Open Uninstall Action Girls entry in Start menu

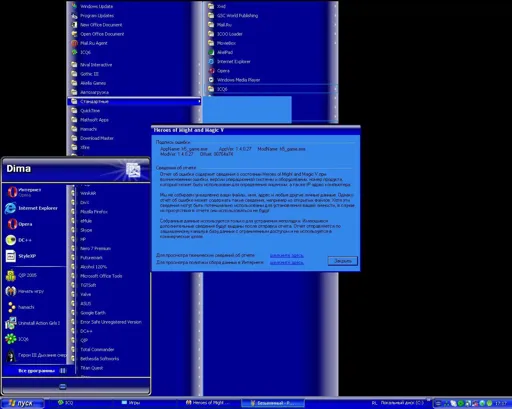33,323
